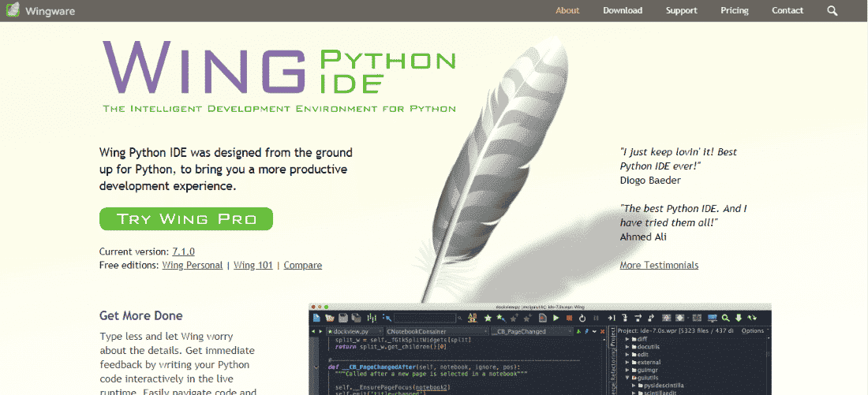Click the Ahmed Ali testimonial name
The image size is (868, 395).
[x=643, y=237]
